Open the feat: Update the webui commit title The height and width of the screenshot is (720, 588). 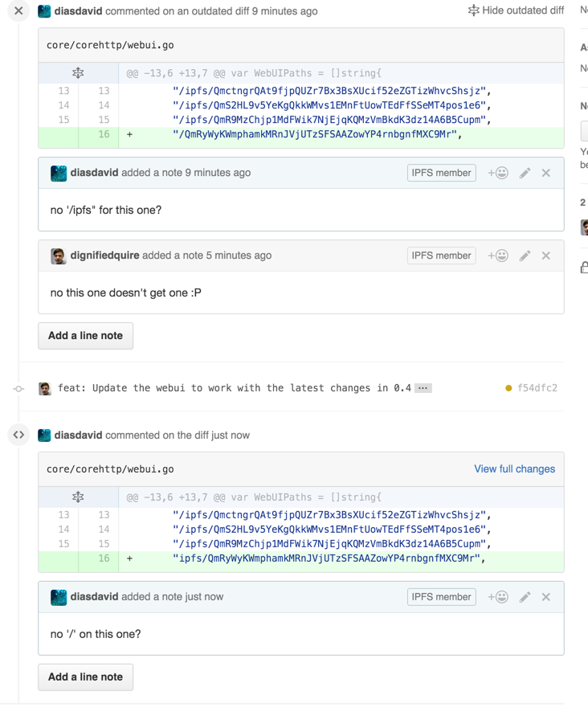235,388
